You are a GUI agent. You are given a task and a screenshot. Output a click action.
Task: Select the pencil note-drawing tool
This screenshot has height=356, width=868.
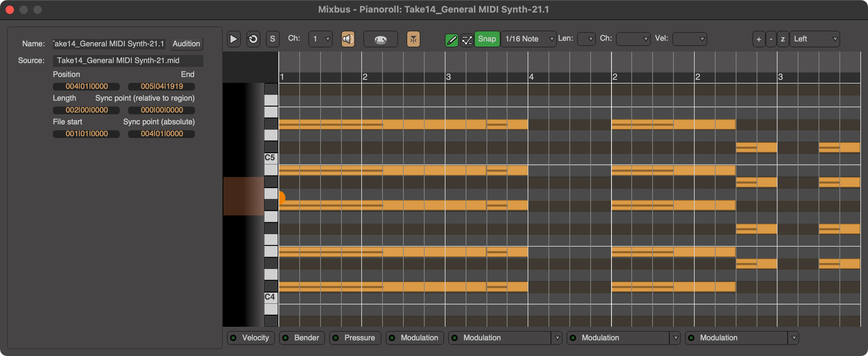(451, 39)
